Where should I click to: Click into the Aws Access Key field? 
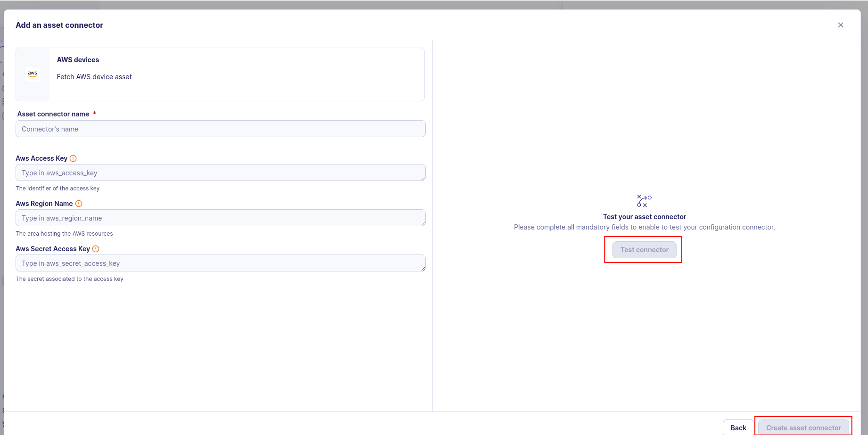point(220,172)
